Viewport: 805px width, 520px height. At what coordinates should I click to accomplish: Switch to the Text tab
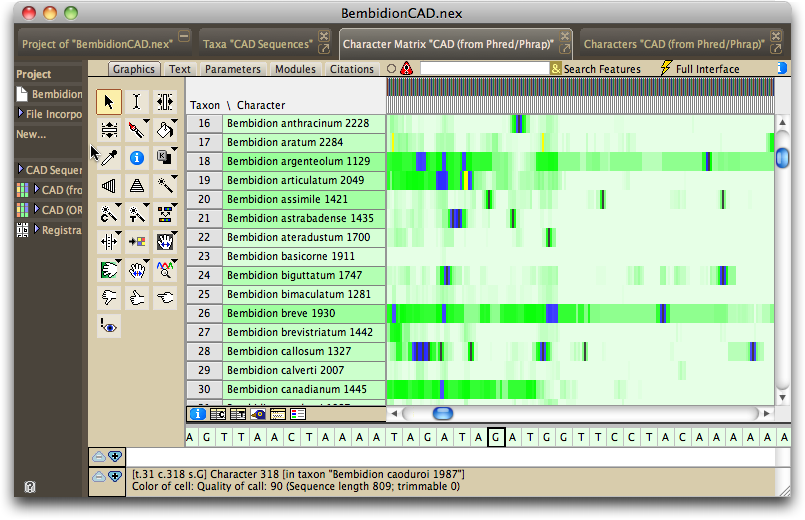pyautogui.click(x=180, y=69)
